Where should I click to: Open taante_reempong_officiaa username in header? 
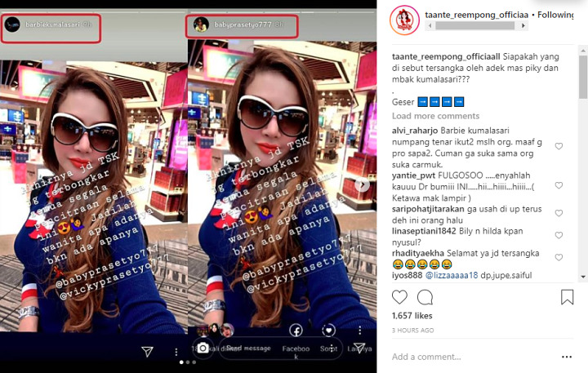point(476,15)
